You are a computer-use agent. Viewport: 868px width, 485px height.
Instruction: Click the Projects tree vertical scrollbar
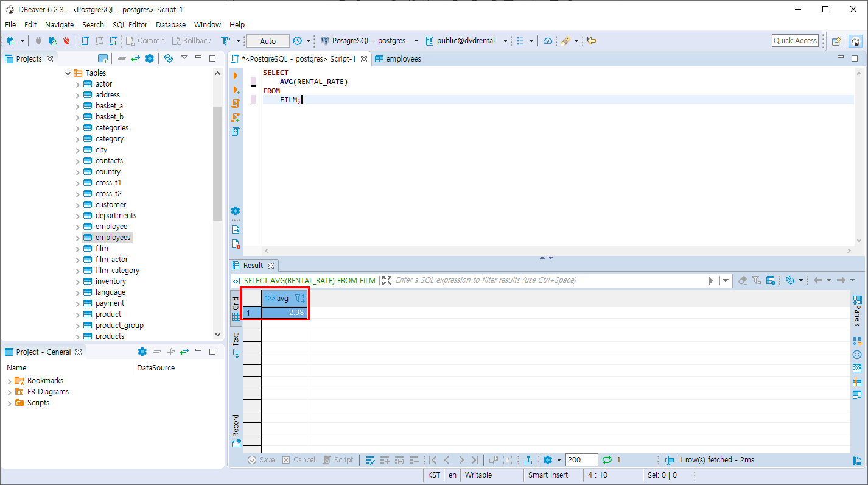(218, 163)
